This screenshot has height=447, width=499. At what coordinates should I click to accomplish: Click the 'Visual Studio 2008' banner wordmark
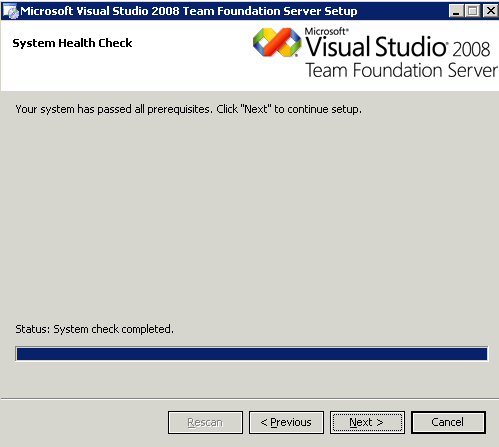point(398,46)
